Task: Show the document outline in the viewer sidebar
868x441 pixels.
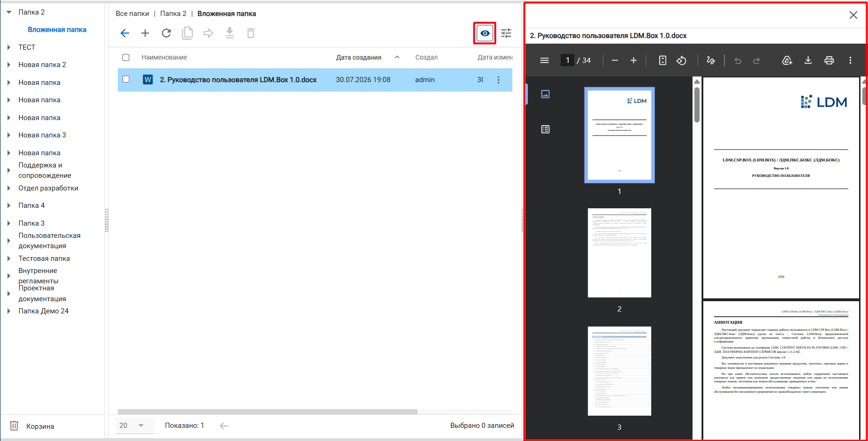Action: tap(545, 129)
